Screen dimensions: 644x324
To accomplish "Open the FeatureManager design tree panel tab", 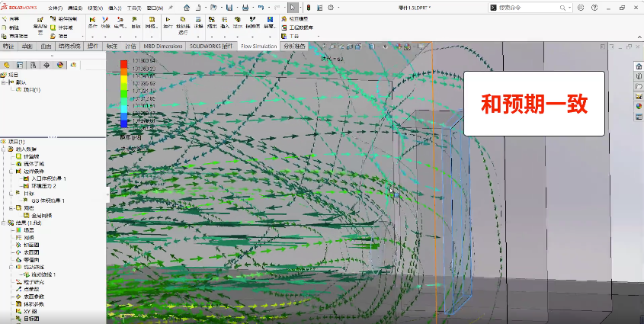I will coord(7,65).
